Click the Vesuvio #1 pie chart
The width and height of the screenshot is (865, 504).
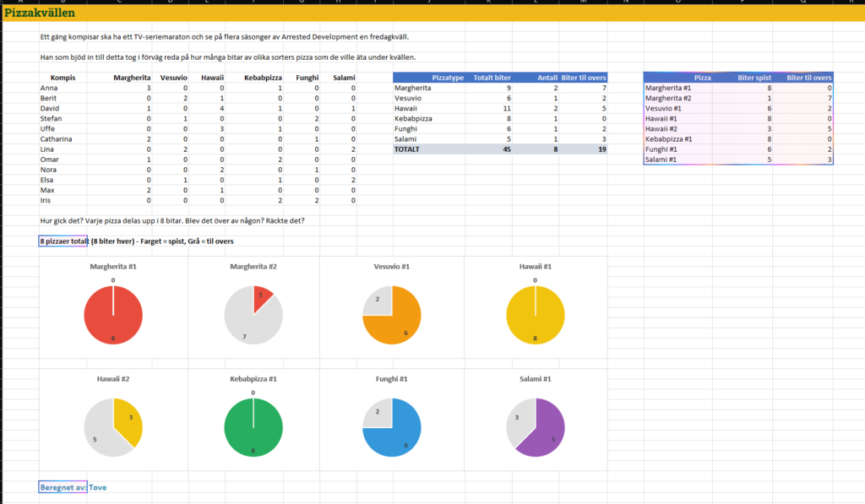[392, 315]
